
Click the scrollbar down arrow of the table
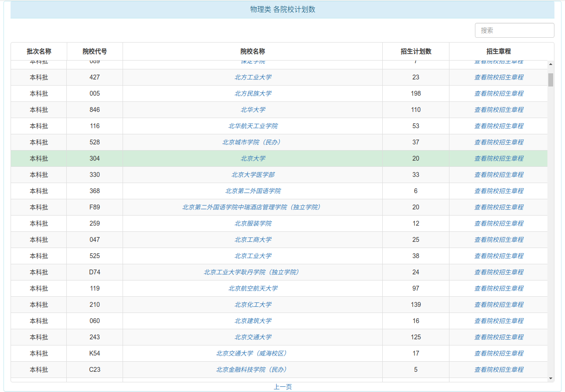coord(551,378)
